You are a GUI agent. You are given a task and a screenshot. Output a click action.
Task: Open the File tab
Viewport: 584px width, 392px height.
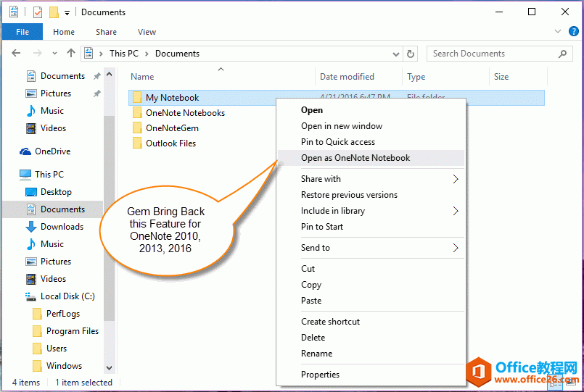click(22, 32)
